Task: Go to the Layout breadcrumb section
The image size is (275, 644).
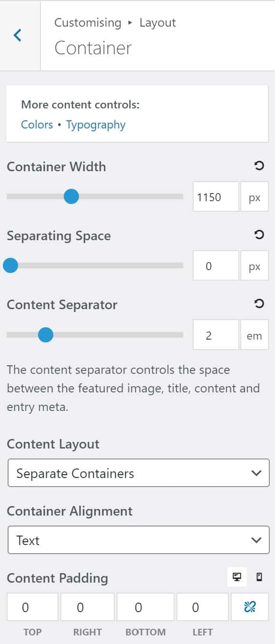Action: [157, 22]
